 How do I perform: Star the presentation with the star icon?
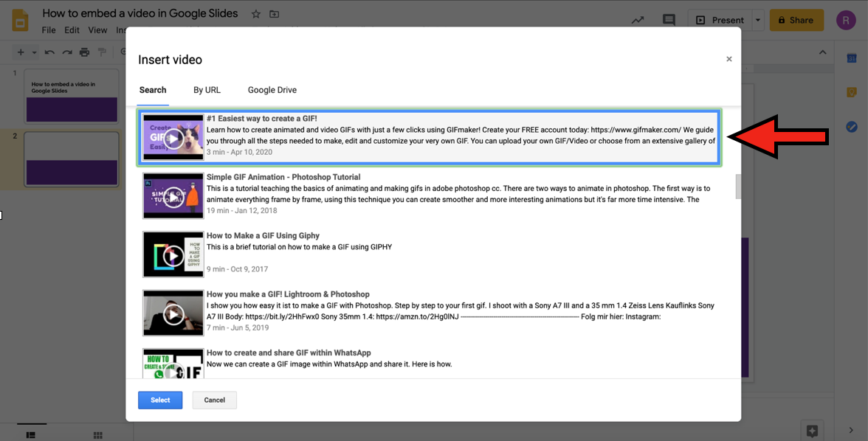256,14
